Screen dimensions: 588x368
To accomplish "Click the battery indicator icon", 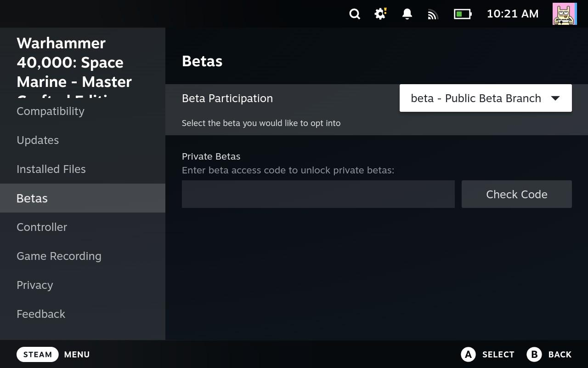I will tap(463, 14).
